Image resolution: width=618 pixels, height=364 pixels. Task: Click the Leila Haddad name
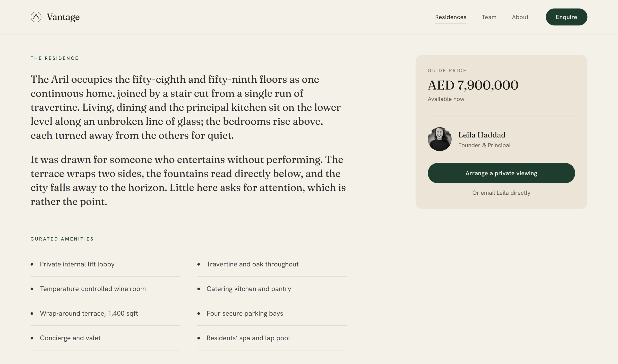pos(482,135)
